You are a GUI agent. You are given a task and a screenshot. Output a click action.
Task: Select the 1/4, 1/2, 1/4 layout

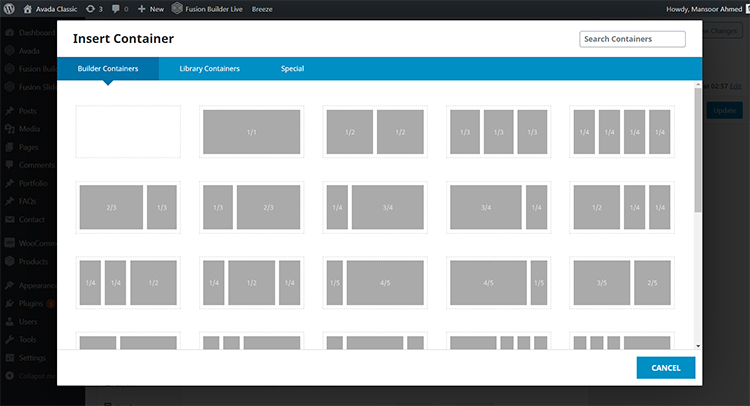(252, 283)
